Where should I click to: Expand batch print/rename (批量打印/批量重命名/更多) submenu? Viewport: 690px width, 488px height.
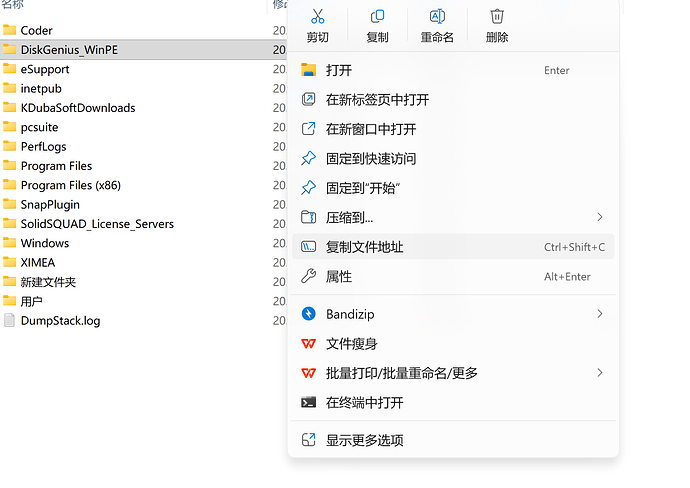453,373
